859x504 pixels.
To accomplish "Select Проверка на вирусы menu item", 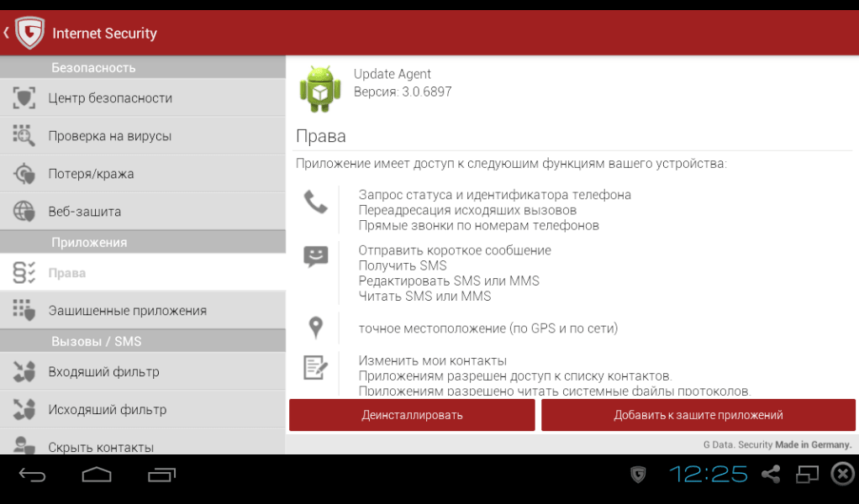I will pyautogui.click(x=109, y=136).
